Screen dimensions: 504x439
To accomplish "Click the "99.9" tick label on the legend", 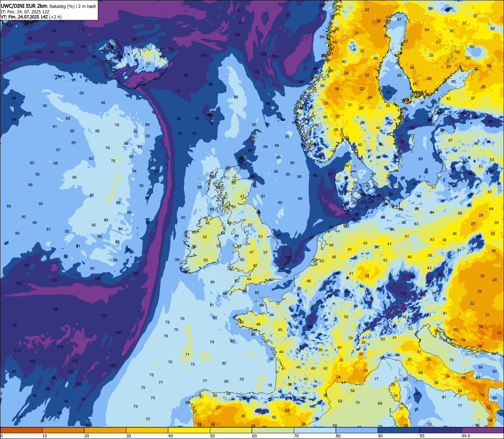I will coord(465,436).
